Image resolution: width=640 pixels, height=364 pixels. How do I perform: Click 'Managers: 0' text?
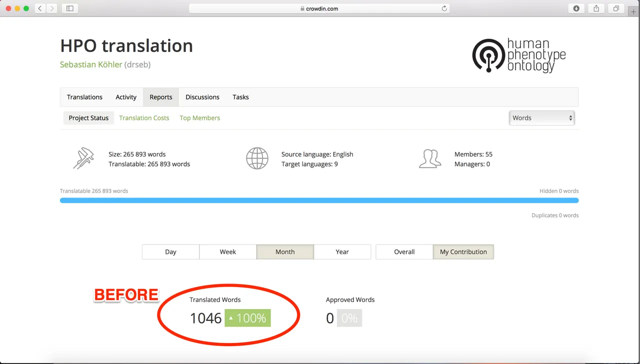pos(472,164)
